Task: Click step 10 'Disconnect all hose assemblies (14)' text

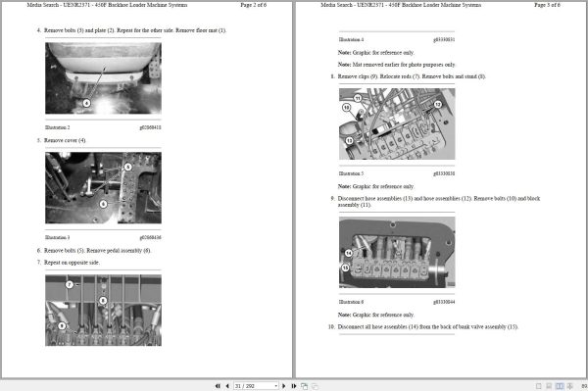Action: point(427,327)
